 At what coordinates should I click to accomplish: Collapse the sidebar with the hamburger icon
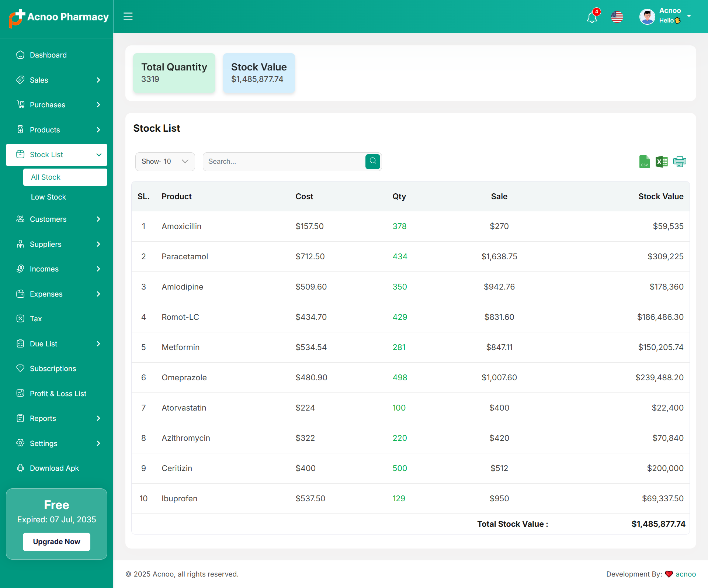click(128, 16)
